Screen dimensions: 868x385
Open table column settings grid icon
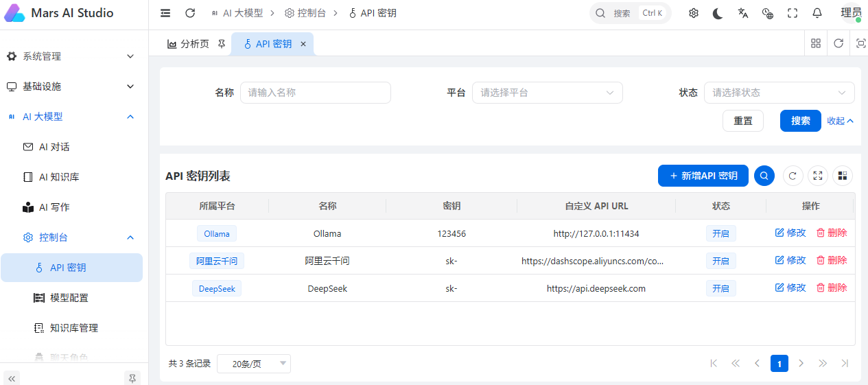click(843, 176)
